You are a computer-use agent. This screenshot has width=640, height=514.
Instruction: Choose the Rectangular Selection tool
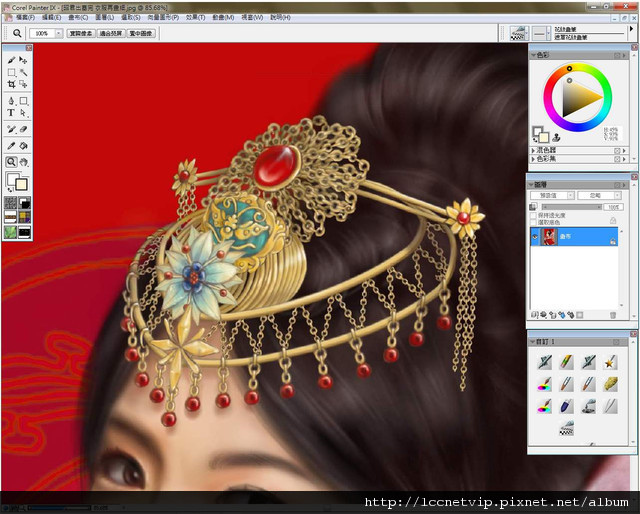[11, 72]
